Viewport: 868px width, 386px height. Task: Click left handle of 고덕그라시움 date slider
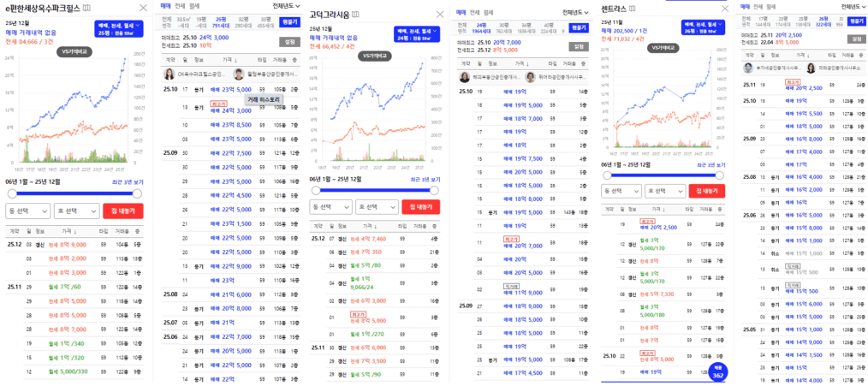(x=313, y=190)
